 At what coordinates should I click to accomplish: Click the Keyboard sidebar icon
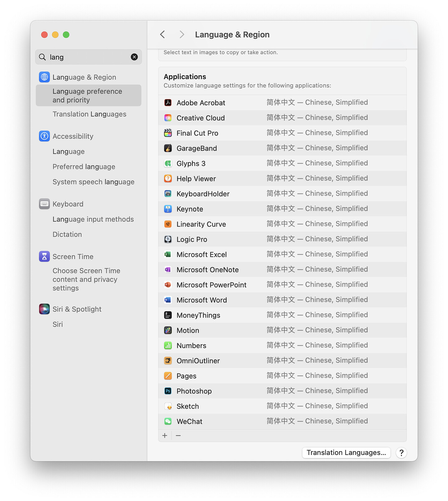[44, 204]
